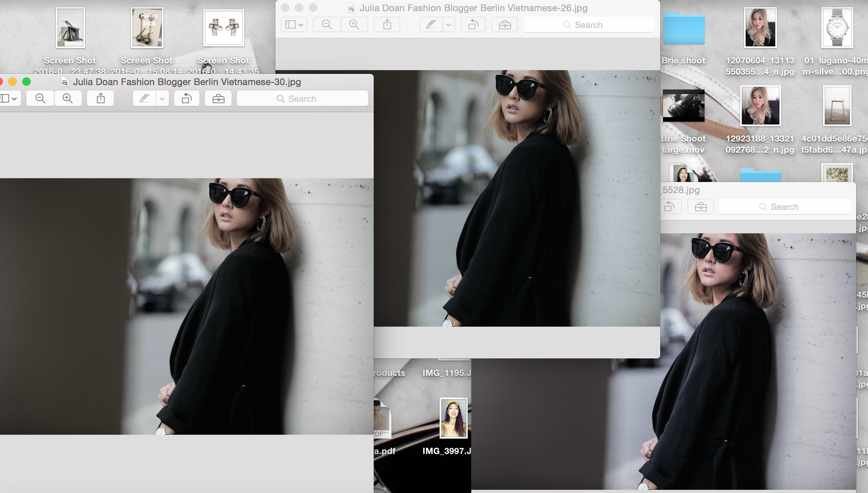Click Share button in Vietnamese-30.jpg window

click(x=100, y=99)
